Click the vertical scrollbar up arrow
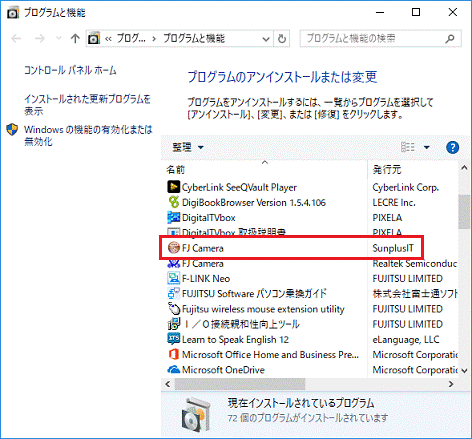 click(463, 168)
